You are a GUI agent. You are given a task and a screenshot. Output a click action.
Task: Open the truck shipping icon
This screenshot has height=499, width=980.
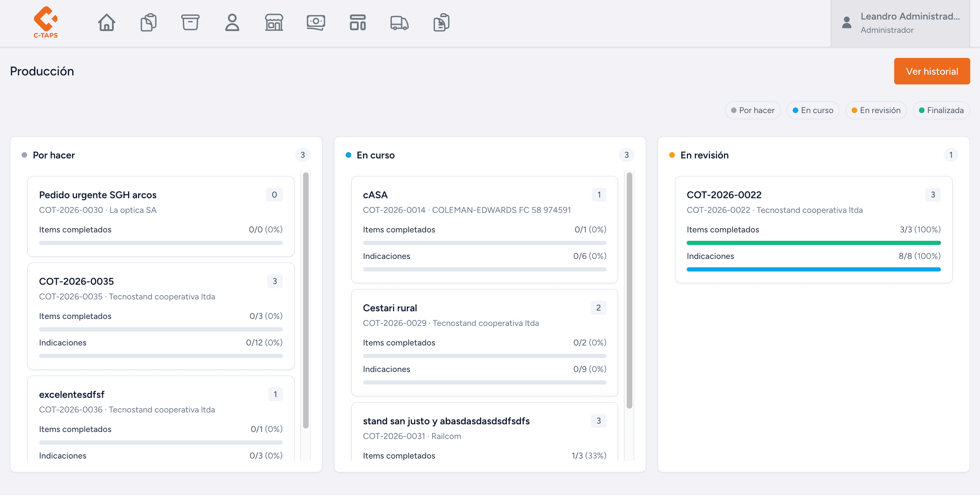point(399,23)
